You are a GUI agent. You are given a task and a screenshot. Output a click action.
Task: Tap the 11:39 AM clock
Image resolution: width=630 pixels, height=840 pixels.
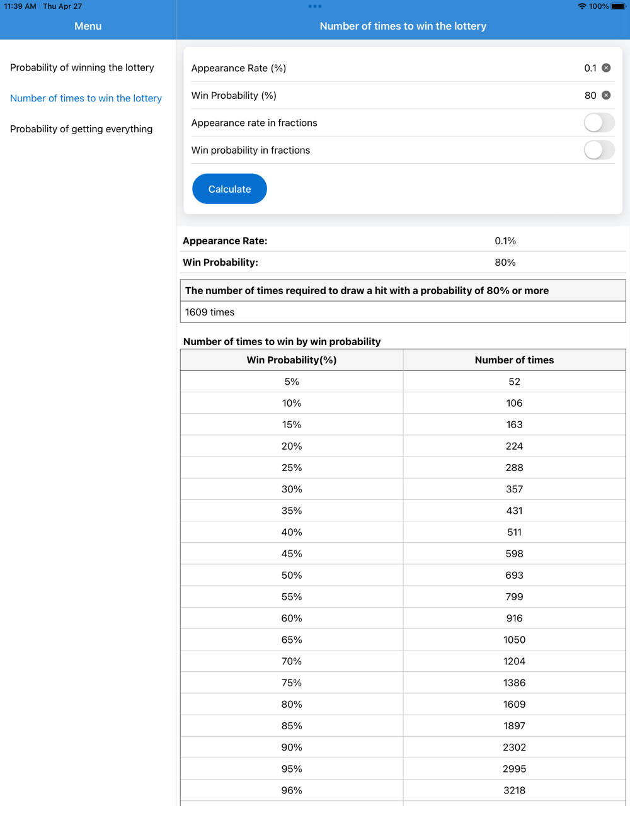click(20, 6)
